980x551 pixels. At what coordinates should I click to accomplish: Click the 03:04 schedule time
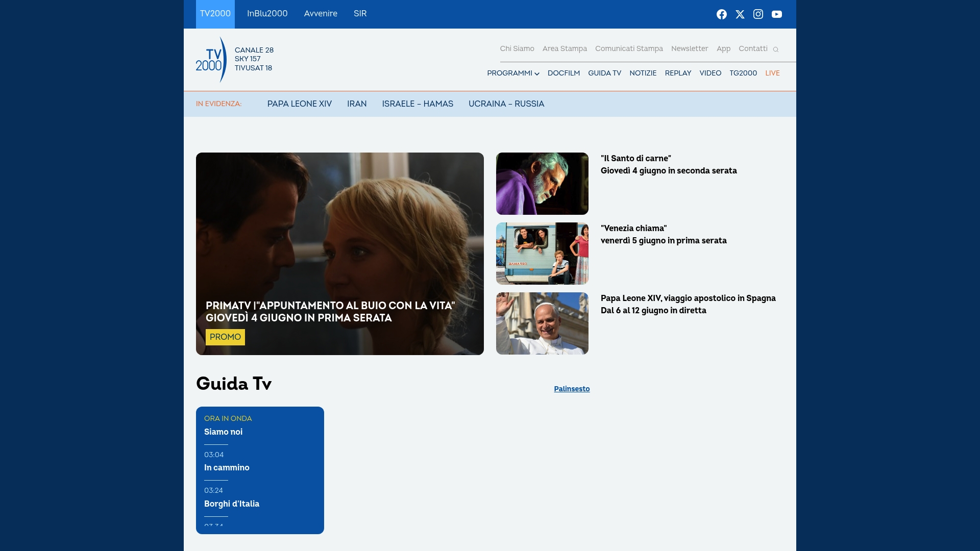coord(214,455)
